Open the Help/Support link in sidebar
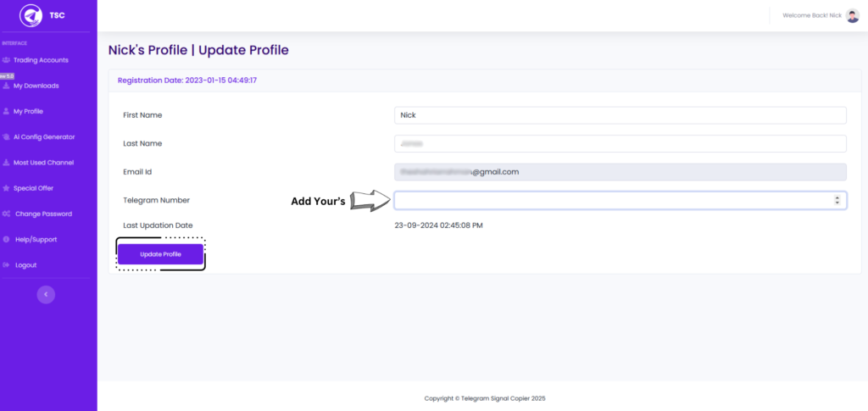868x411 pixels. [36, 240]
